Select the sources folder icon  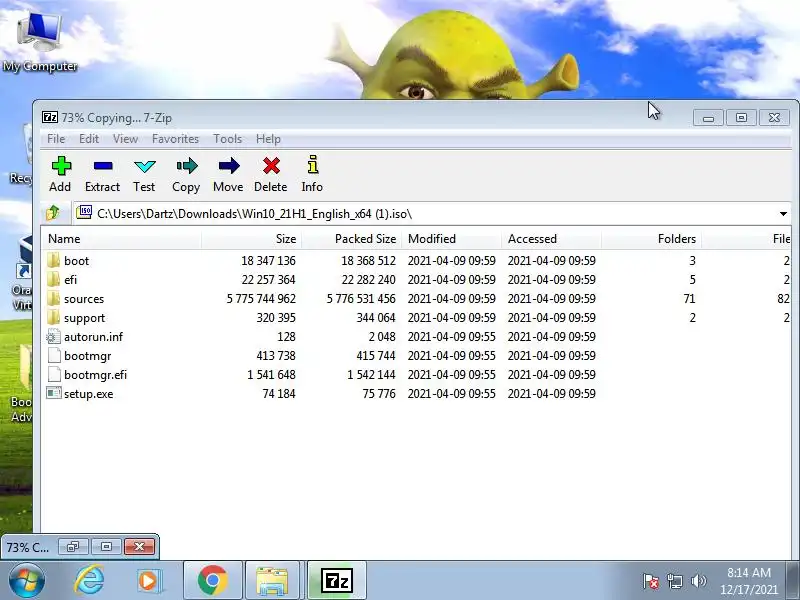(54, 298)
